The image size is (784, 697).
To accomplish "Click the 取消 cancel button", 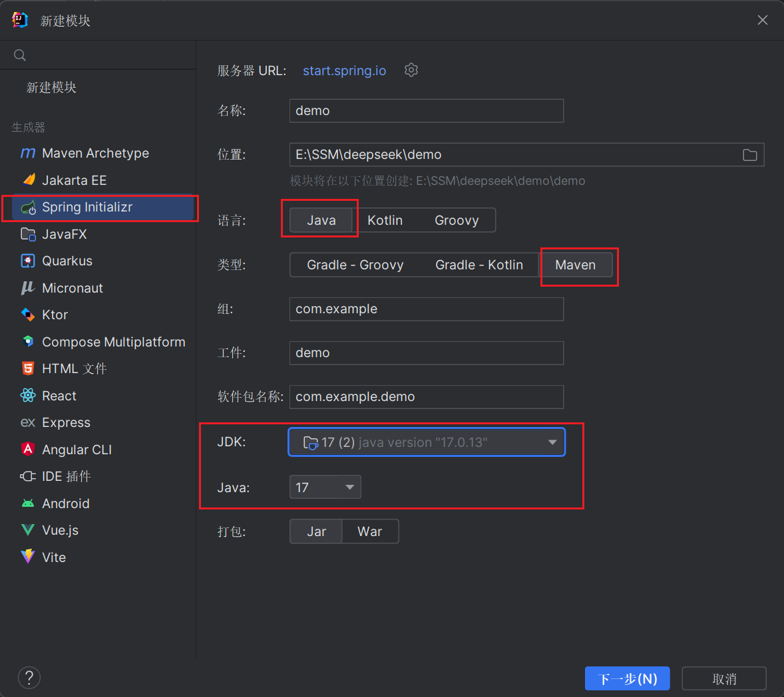I will click(724, 678).
